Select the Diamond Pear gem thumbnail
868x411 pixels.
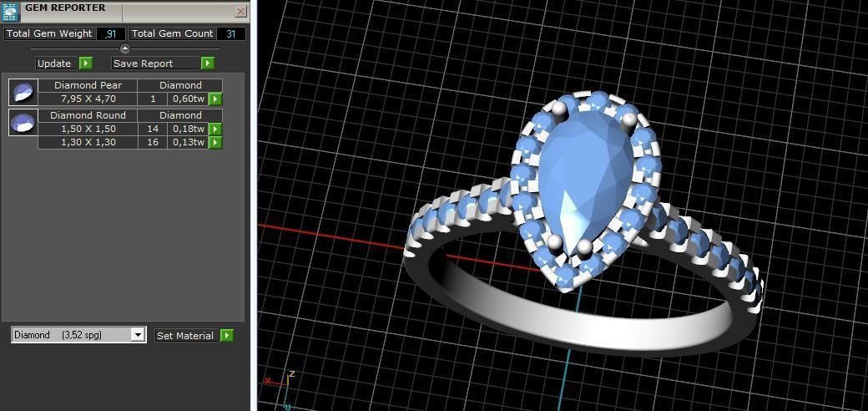point(23,92)
